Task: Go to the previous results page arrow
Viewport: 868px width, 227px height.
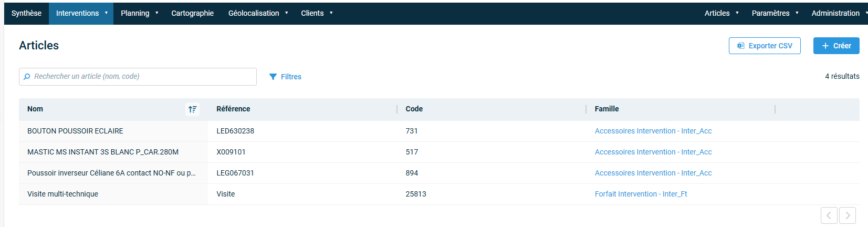Action: coord(829,215)
